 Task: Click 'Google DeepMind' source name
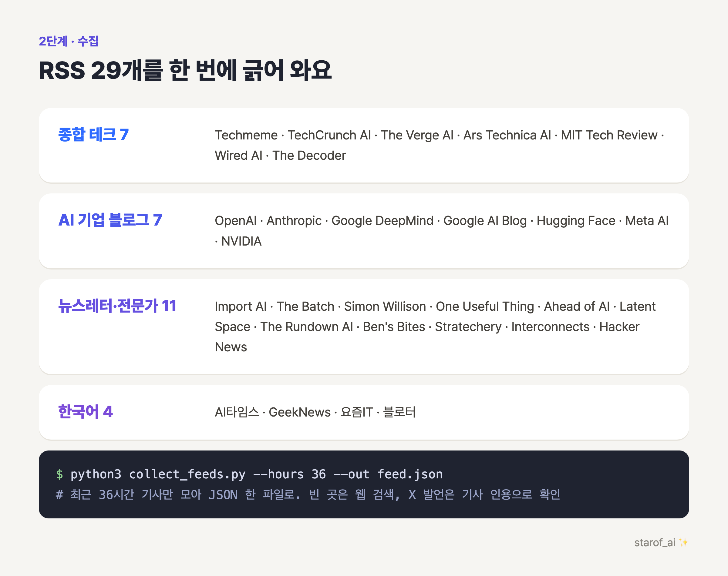pyautogui.click(x=382, y=221)
